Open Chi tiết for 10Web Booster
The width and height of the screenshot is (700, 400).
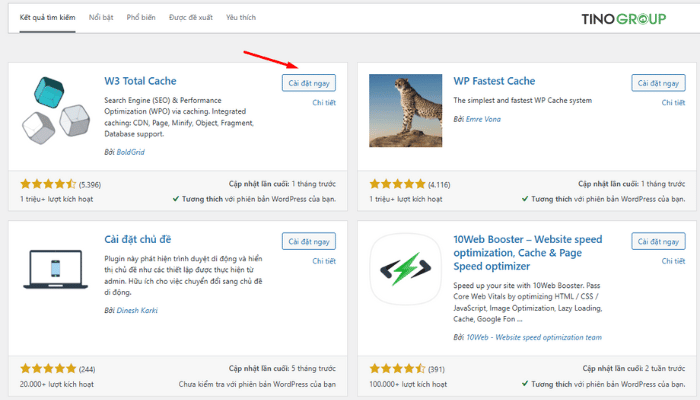coord(673,261)
